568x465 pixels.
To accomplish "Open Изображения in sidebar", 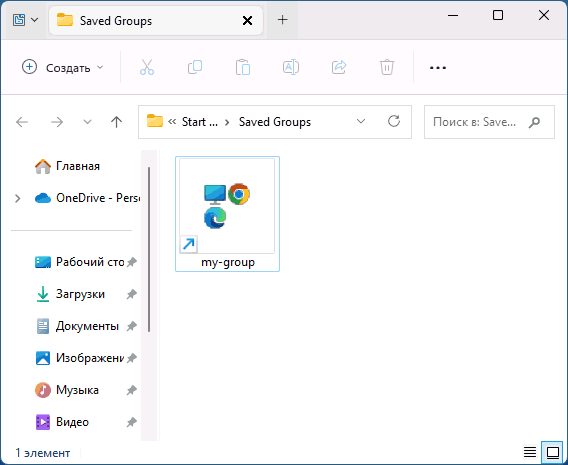I will click(80, 358).
